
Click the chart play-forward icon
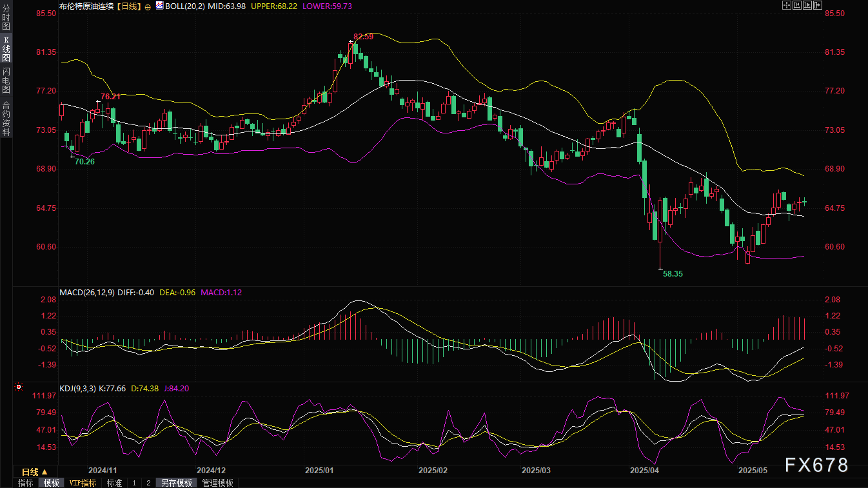click(x=807, y=5)
